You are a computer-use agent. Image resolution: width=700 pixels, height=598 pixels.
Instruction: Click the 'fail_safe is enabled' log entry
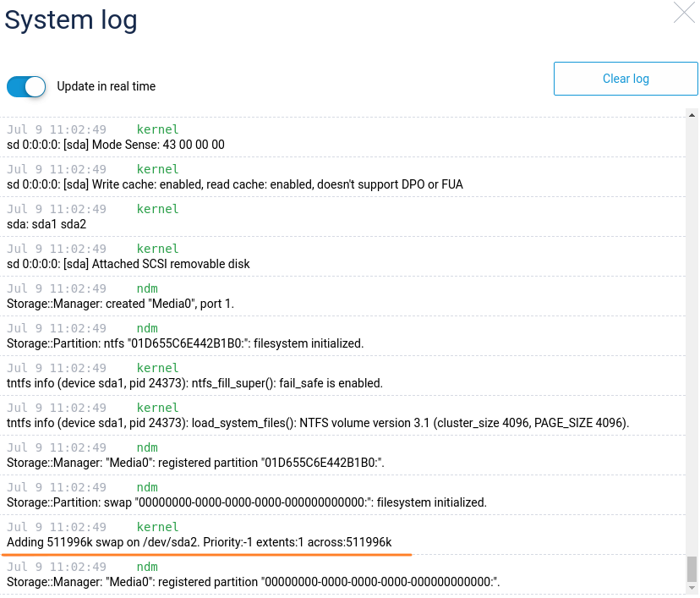[x=195, y=383]
